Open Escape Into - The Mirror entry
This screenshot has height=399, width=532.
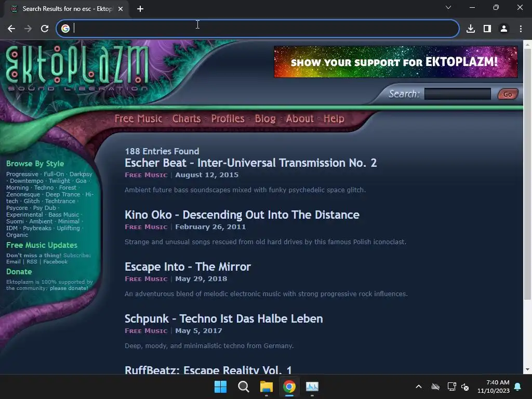tap(188, 267)
